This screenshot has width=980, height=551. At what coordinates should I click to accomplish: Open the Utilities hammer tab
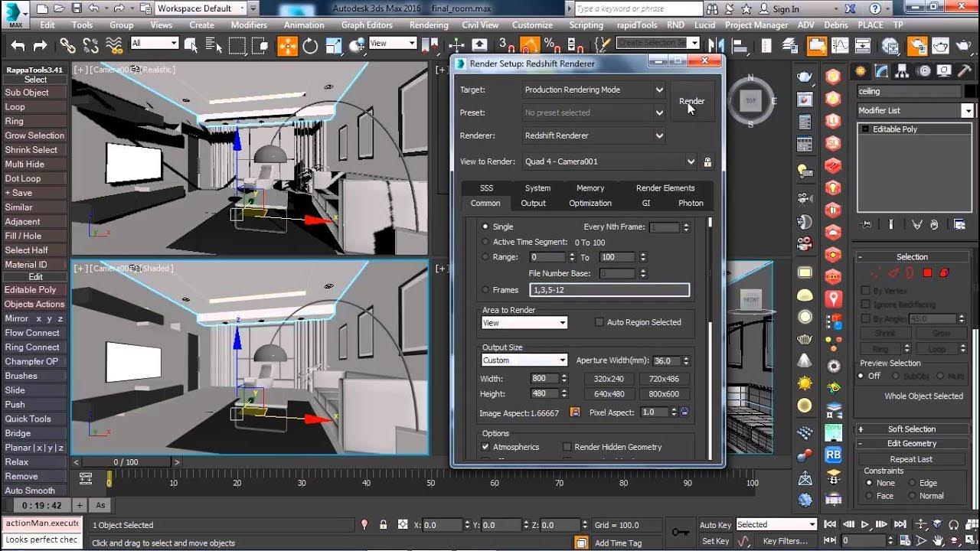click(965, 71)
